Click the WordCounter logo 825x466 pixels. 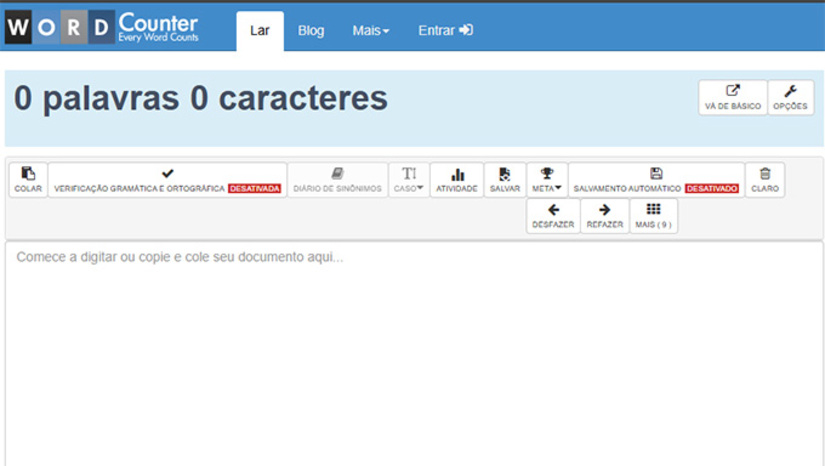coord(102,27)
